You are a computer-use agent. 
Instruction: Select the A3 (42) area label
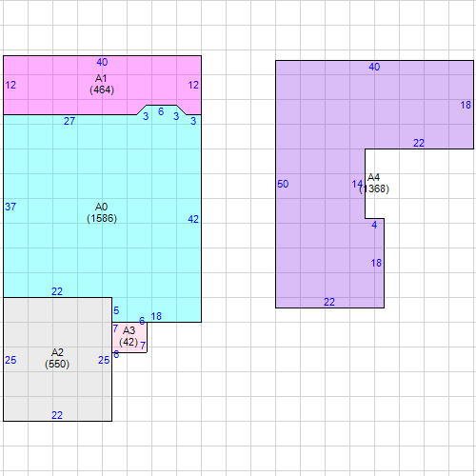click(x=129, y=336)
